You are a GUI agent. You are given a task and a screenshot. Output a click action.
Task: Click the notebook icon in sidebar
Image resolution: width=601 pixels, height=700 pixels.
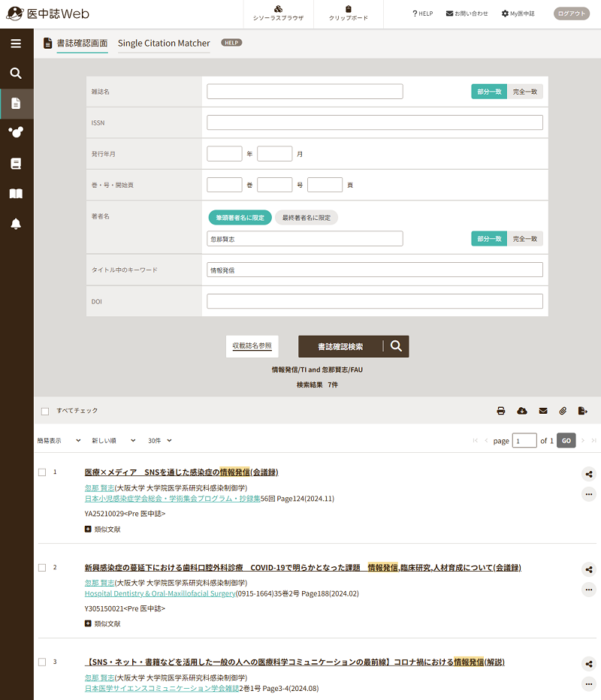(x=16, y=164)
